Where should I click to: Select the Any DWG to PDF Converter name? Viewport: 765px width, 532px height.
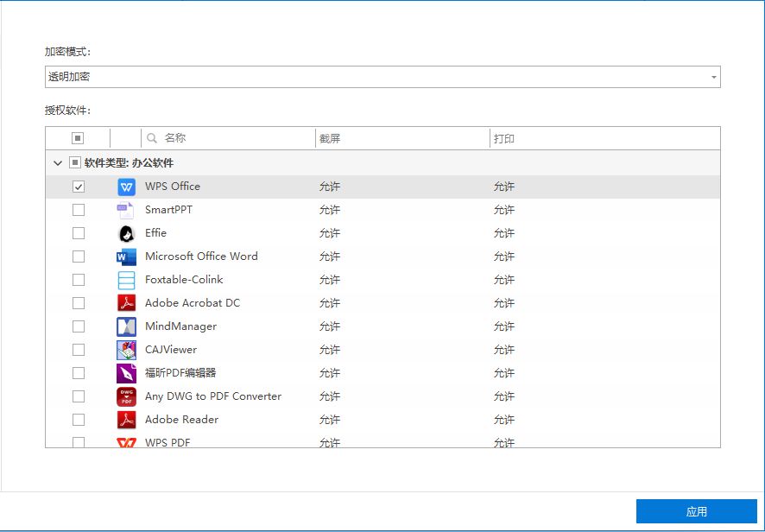(x=213, y=396)
